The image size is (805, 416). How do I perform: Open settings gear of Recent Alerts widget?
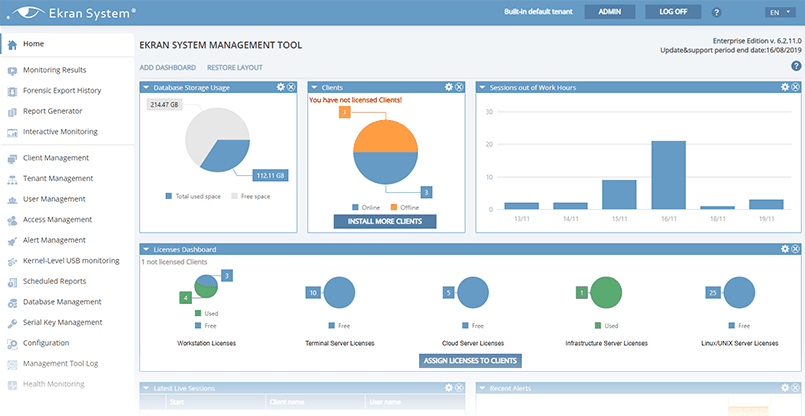click(x=785, y=388)
